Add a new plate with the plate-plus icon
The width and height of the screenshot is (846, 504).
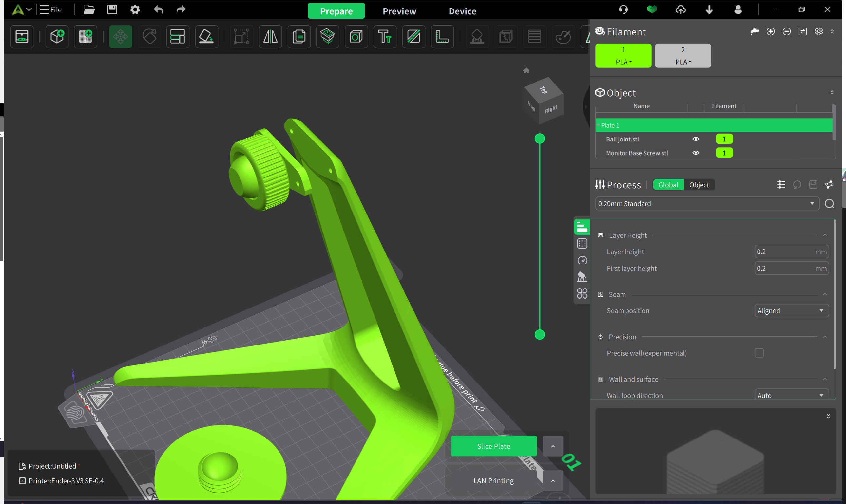click(86, 36)
